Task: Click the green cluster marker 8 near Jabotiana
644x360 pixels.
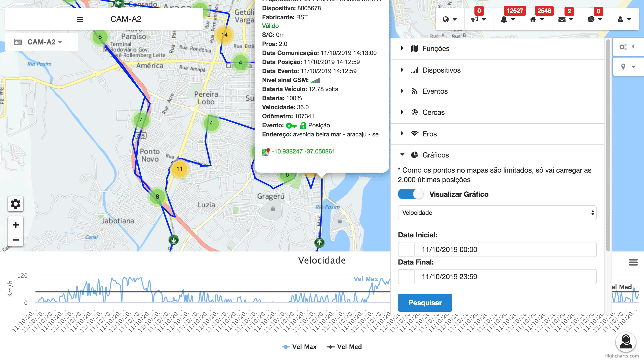Action: [157, 196]
